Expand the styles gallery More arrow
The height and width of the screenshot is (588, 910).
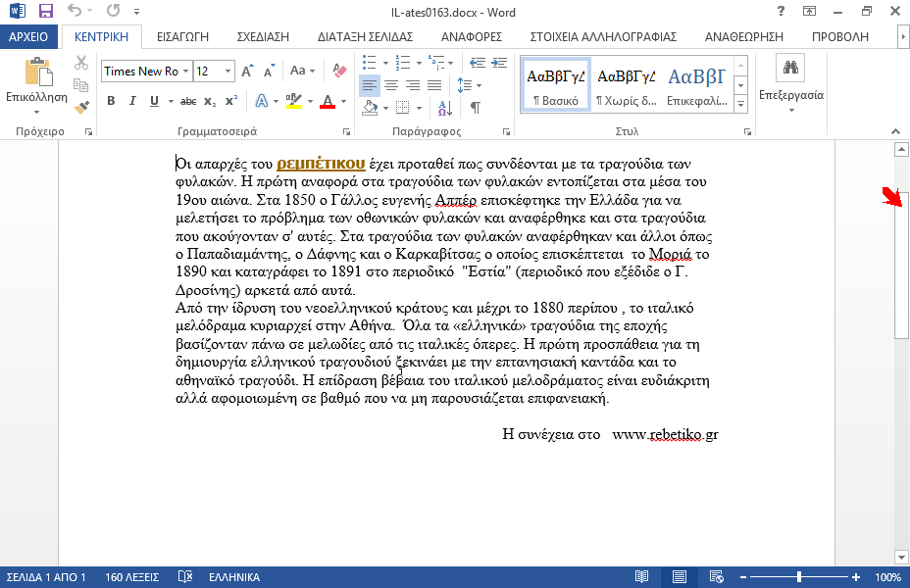pos(740,105)
